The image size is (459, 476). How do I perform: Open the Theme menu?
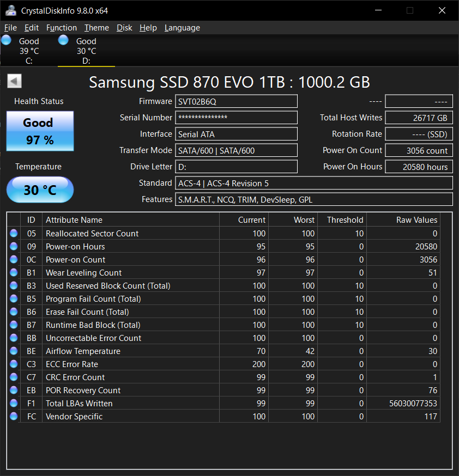pos(96,28)
